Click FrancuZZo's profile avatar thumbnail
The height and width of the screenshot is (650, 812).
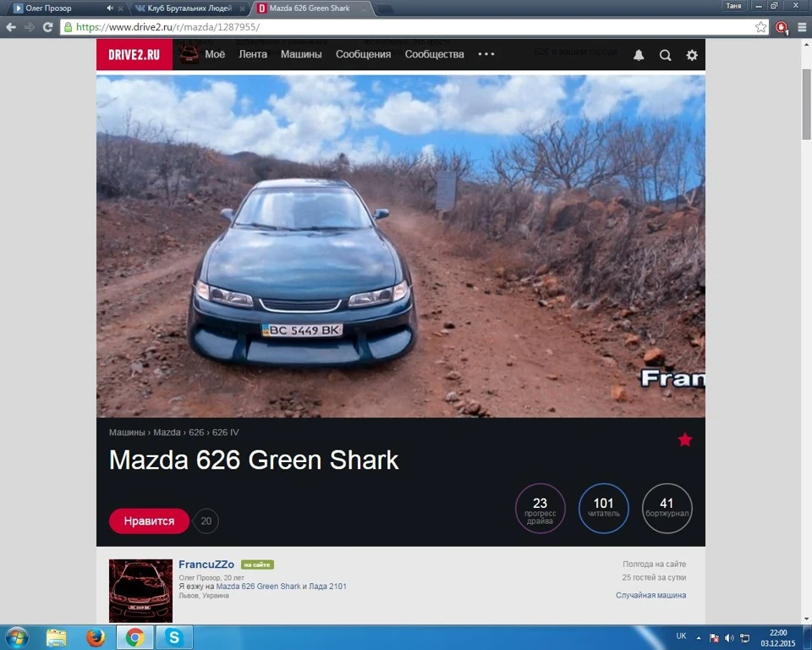click(x=140, y=591)
